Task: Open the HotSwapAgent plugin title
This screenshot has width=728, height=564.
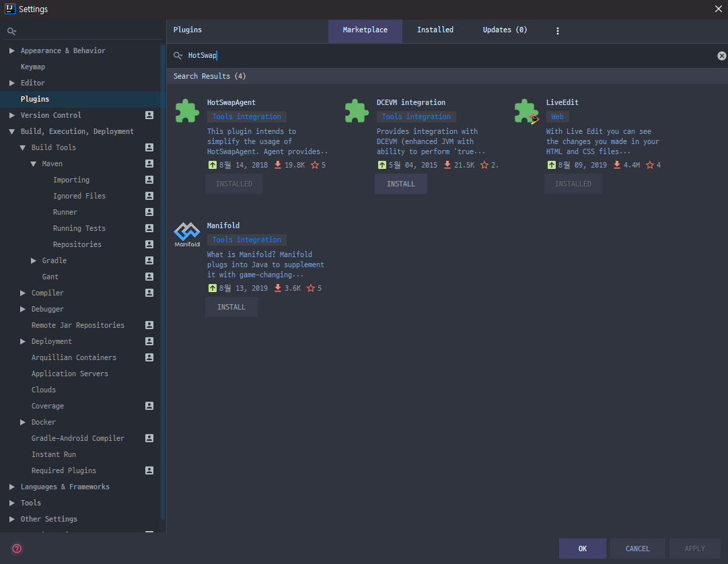Action: [x=231, y=103]
